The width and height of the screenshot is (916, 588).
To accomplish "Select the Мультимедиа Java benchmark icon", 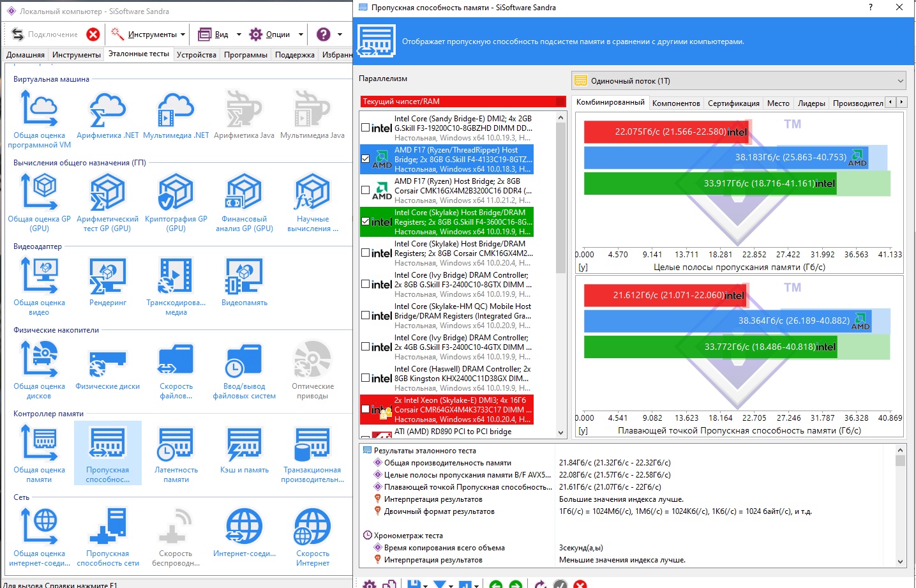I will [x=312, y=114].
